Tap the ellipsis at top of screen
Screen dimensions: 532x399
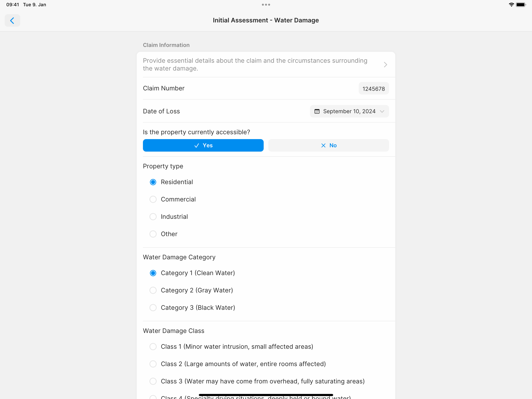pos(266,4)
